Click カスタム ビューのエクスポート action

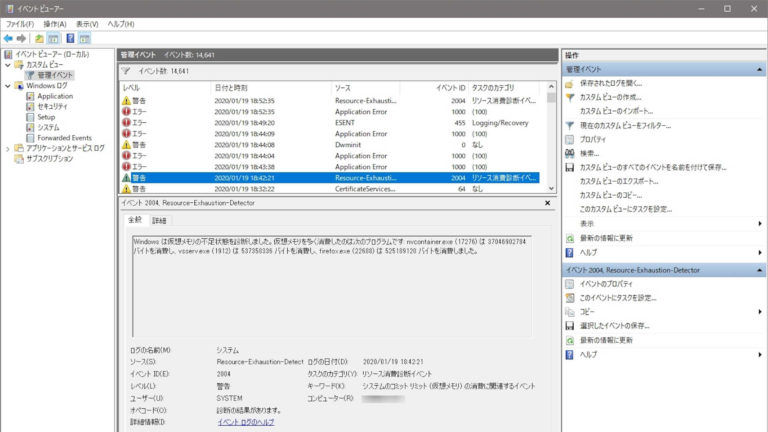coord(619,181)
